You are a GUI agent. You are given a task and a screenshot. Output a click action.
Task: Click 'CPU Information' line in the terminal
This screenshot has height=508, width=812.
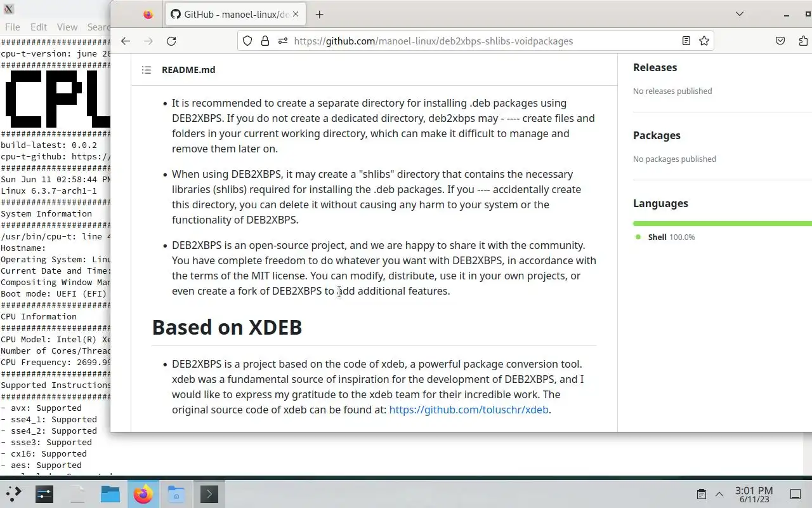pos(39,317)
